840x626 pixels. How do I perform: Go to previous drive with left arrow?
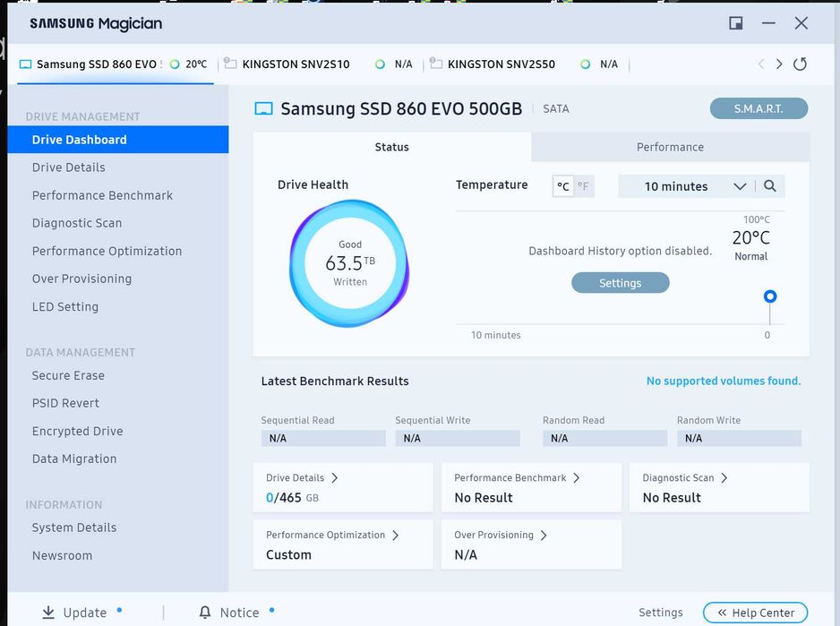click(x=761, y=64)
